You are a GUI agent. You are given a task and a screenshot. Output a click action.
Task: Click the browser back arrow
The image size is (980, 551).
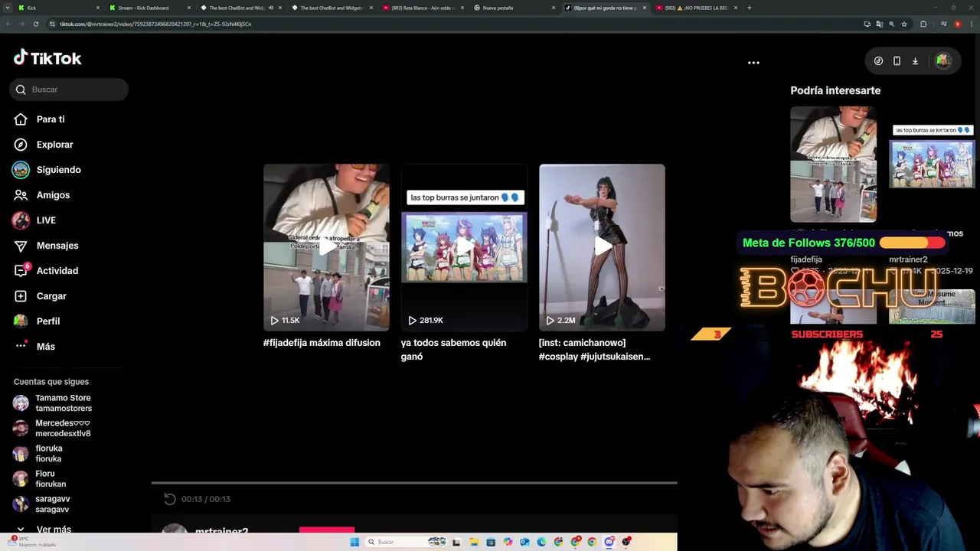coord(8,24)
